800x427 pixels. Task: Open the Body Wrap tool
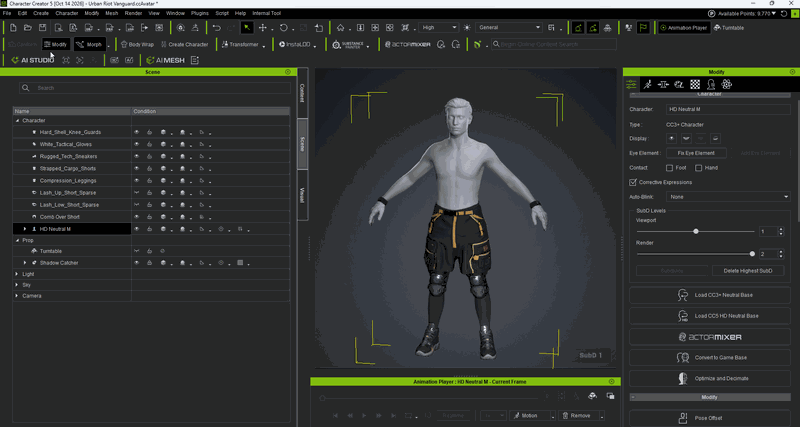(137, 44)
